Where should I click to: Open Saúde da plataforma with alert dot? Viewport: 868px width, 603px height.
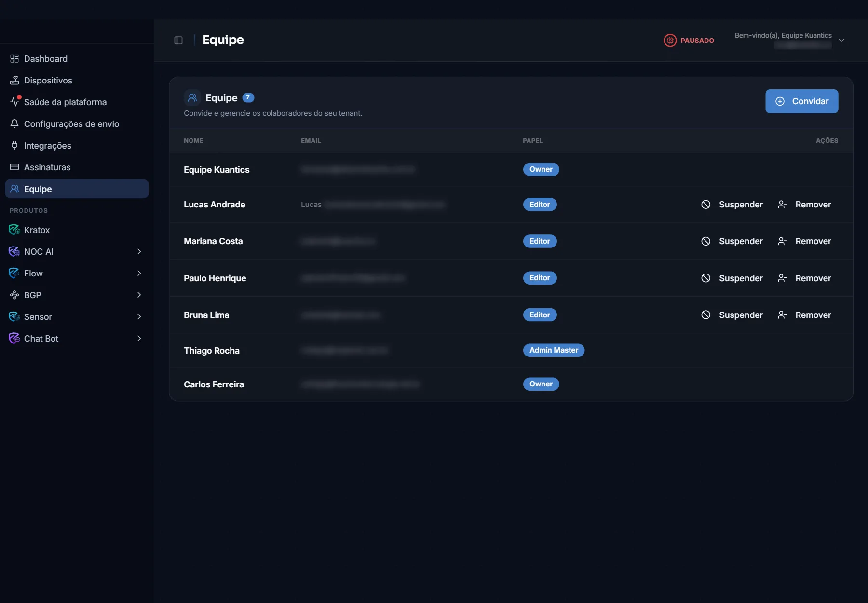point(77,102)
